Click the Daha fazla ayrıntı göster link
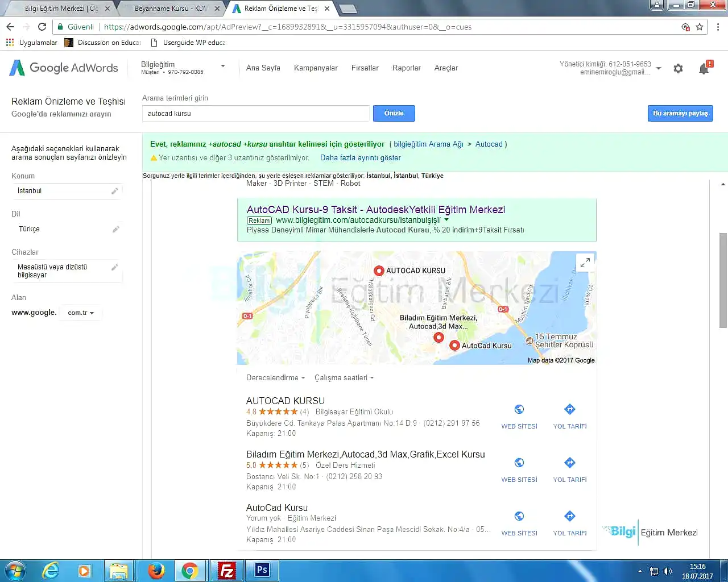This screenshot has height=582, width=728. [x=360, y=158]
